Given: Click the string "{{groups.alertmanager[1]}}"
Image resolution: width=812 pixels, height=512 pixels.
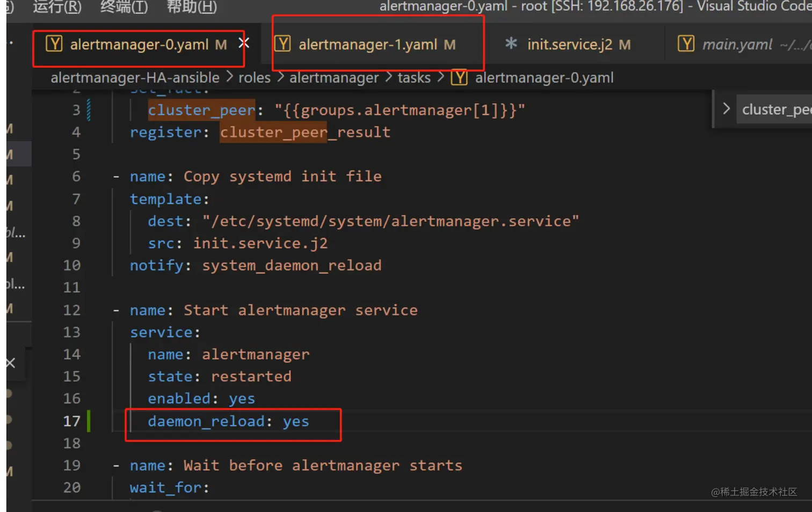Looking at the screenshot, I should [x=400, y=111].
